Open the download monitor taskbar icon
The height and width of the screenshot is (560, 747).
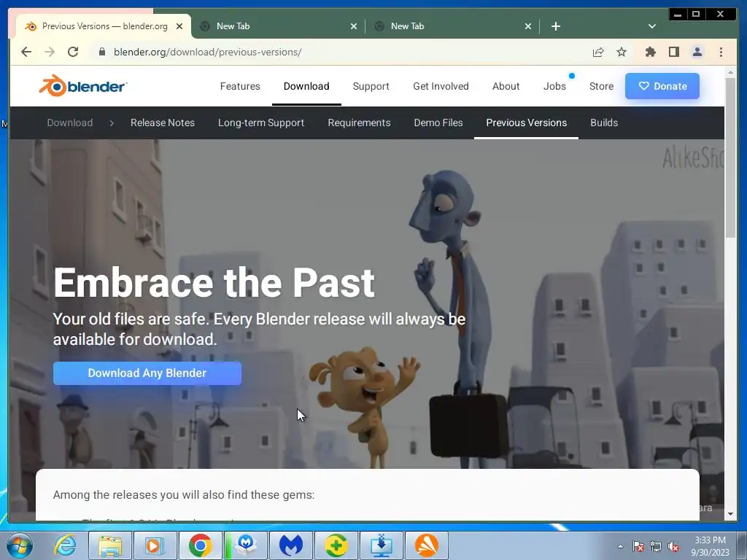pos(382,545)
